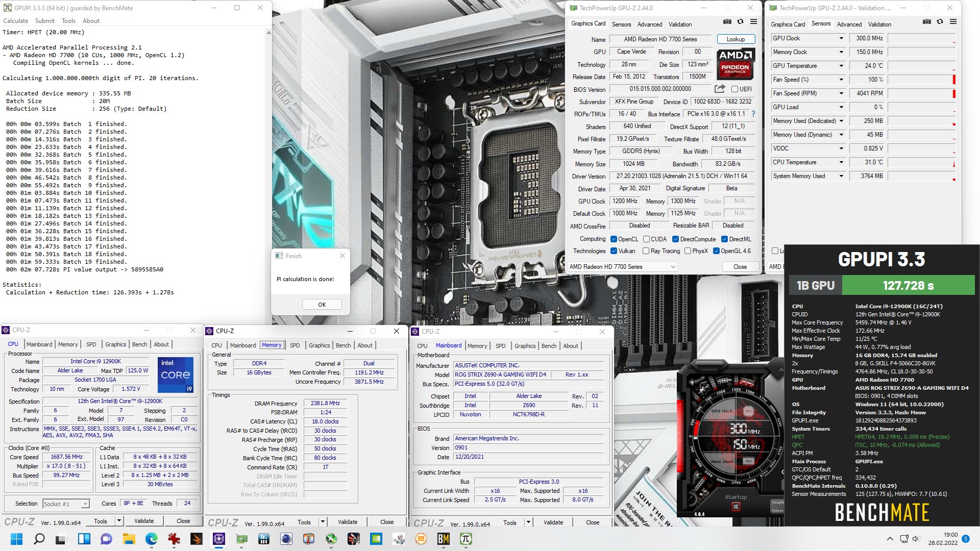Toggle the OpenGL 4.6 checkbox
Image resolution: width=980 pixels, height=551 pixels.
click(716, 251)
